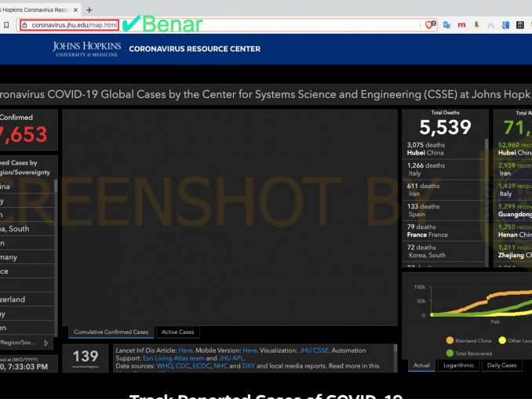Click the deaths list vertical scrollbar
This screenshot has height=399, width=532.
tap(486, 202)
